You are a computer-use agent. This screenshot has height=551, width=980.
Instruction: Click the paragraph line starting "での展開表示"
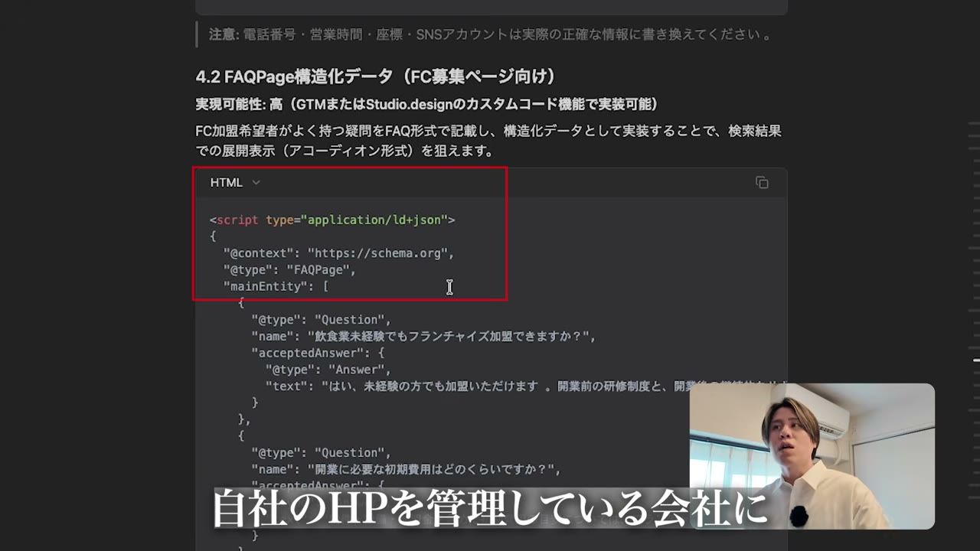(345, 151)
